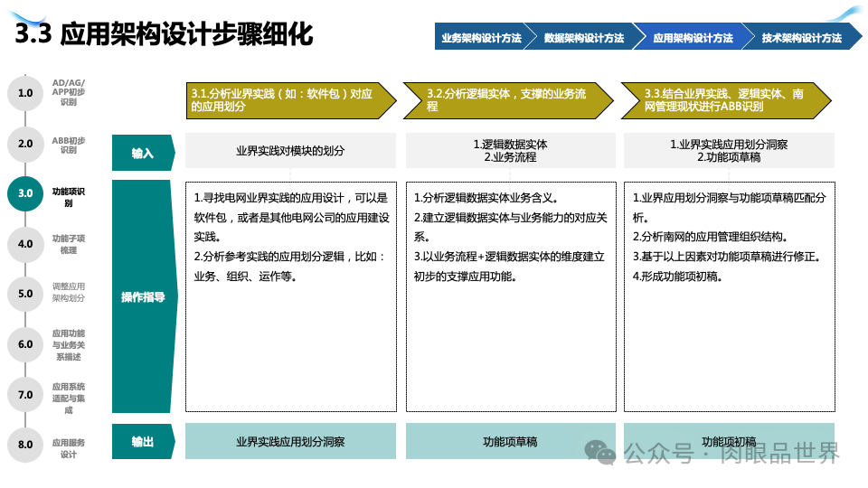The height and width of the screenshot is (488, 868).
Task: Click the text 2.分析南网的应用管理组织结构
Action: click(x=710, y=236)
